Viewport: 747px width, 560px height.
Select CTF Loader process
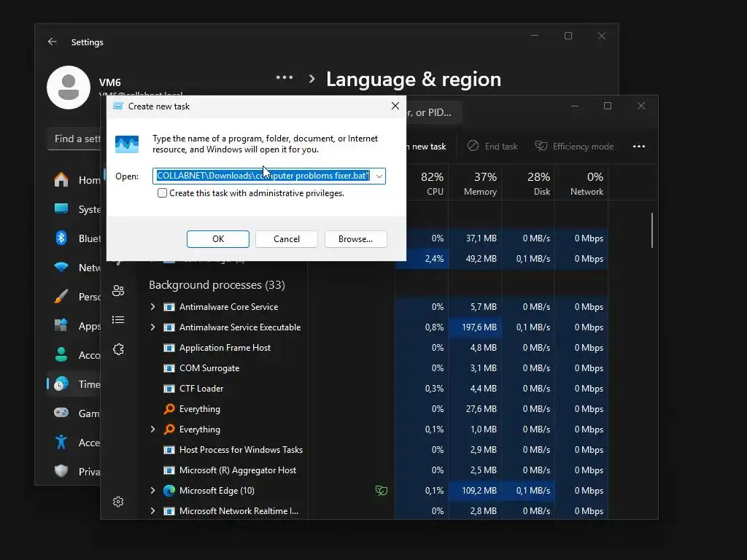201,389
